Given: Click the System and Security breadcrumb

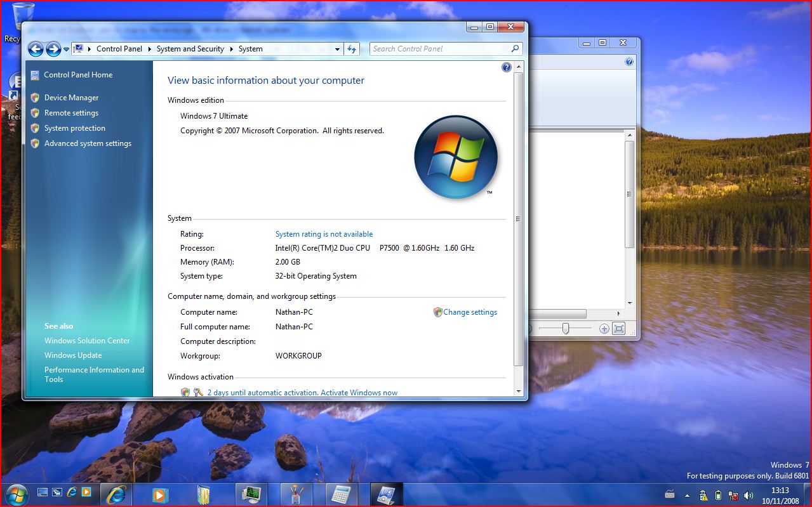Looking at the screenshot, I should [x=190, y=49].
